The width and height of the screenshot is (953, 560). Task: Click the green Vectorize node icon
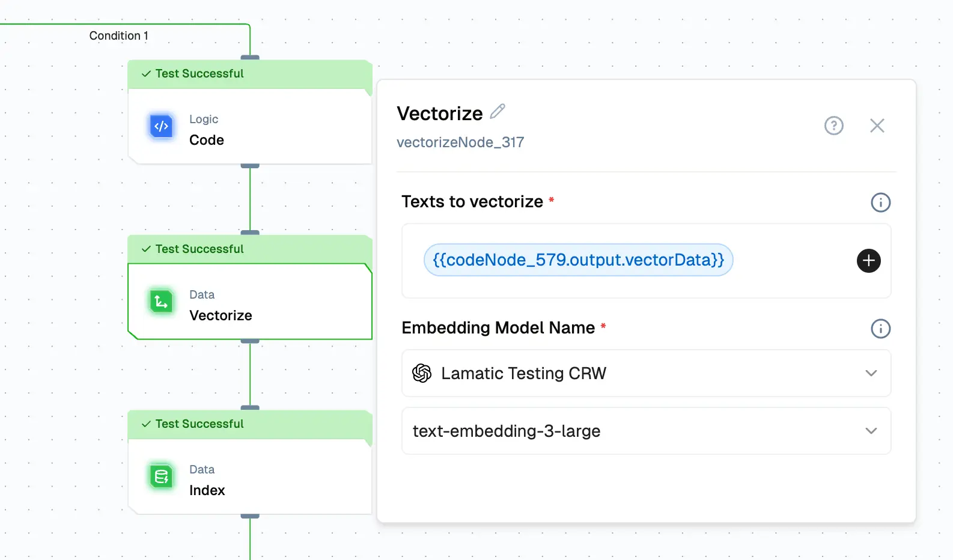[161, 302]
